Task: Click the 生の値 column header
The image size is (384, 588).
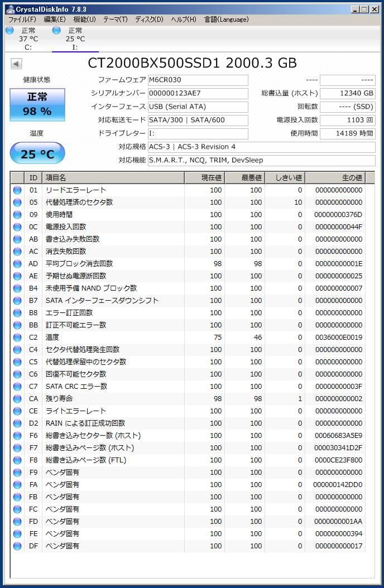Action: [x=335, y=178]
